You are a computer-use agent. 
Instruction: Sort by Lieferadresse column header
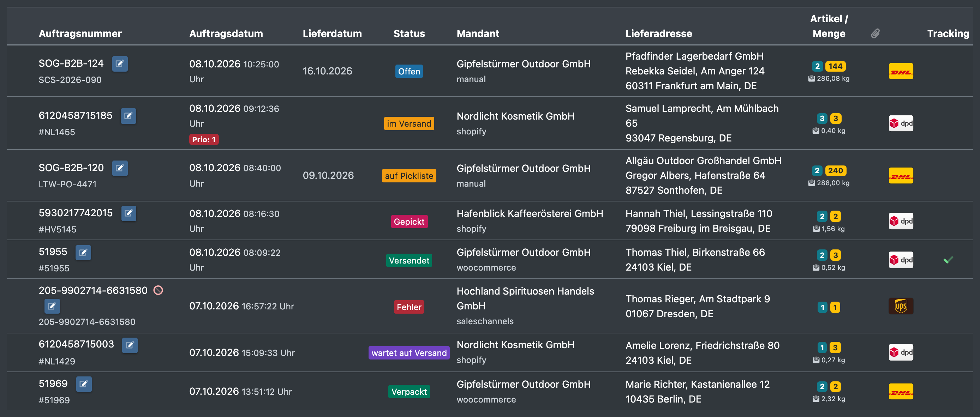[x=659, y=34]
